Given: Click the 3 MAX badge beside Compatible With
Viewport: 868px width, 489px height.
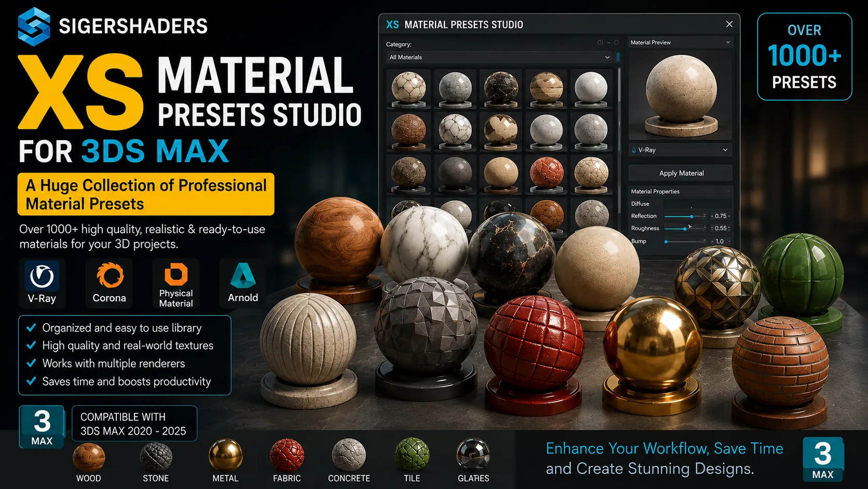Looking at the screenshot, I should 42,427.
